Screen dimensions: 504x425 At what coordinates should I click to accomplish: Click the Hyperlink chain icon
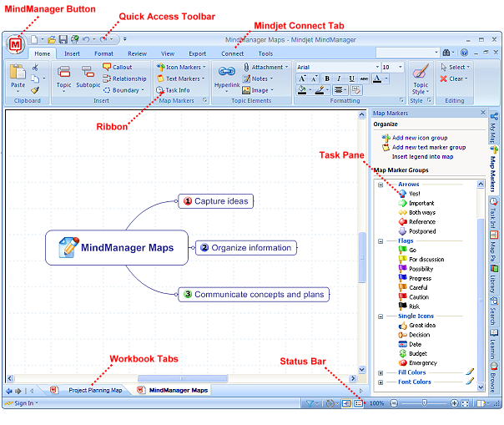click(x=227, y=72)
